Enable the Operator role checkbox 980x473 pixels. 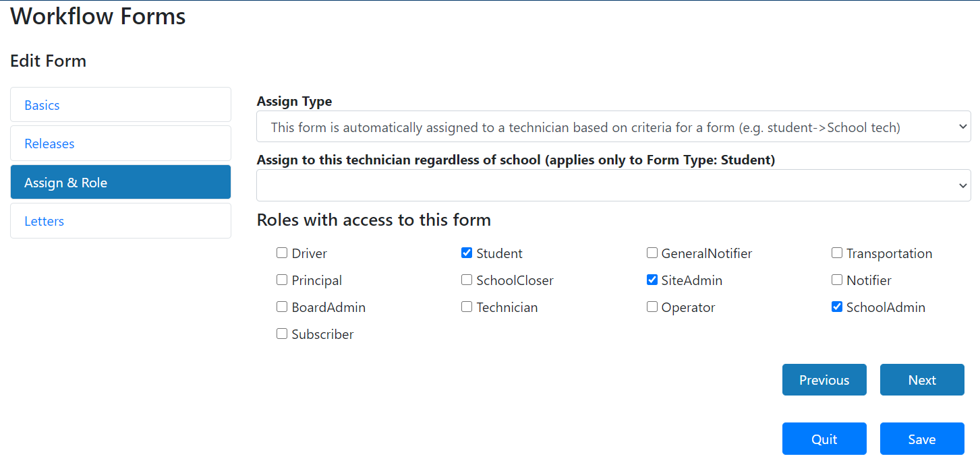[x=652, y=307]
